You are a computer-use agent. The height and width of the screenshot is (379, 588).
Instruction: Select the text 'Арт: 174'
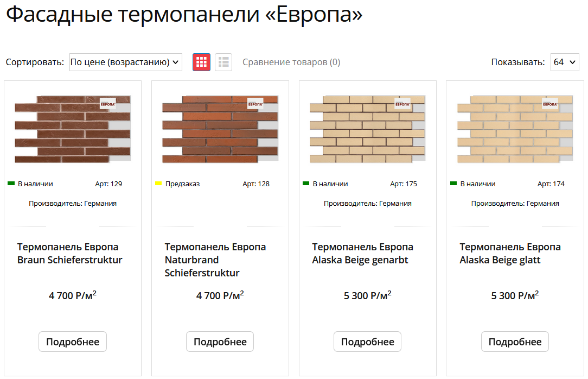tap(551, 184)
